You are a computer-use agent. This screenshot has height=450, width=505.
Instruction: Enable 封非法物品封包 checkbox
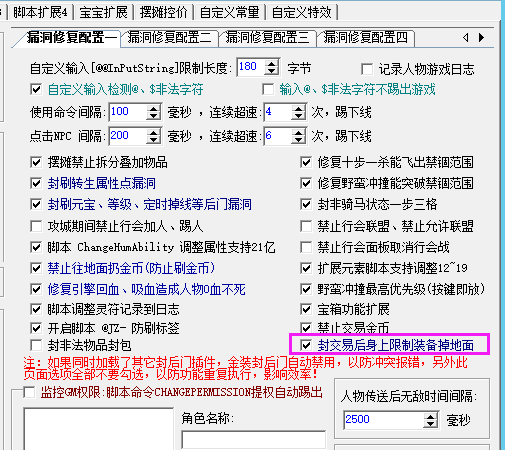pos(36,345)
